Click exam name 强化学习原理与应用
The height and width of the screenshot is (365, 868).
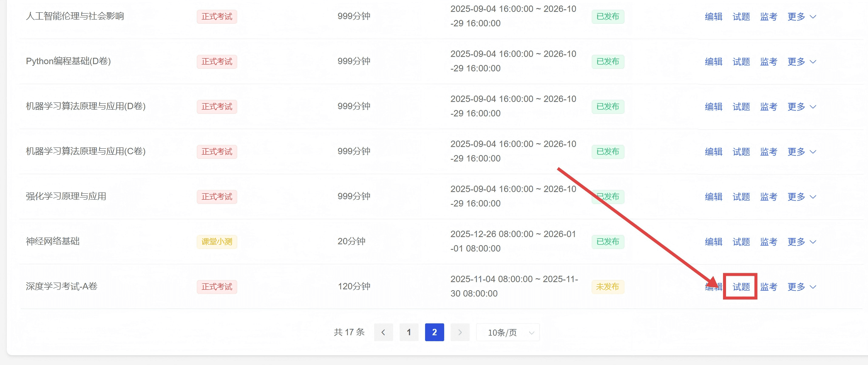(66, 196)
